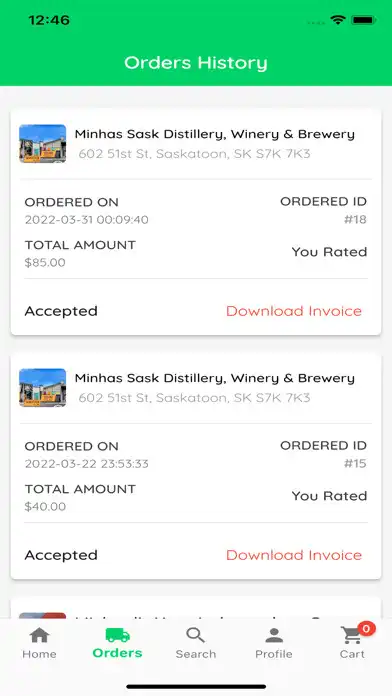The width and height of the screenshot is (392, 696).
Task: Tap the green Orders truck icon
Action: tap(118, 635)
